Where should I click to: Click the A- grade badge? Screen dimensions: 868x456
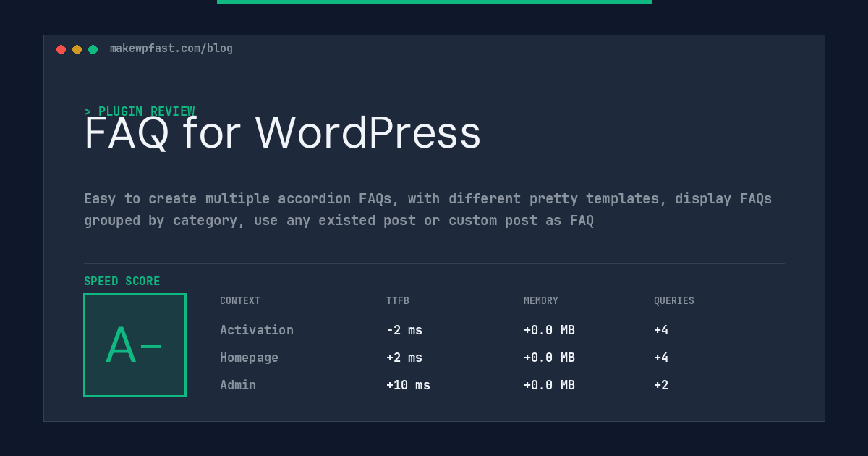tap(135, 345)
